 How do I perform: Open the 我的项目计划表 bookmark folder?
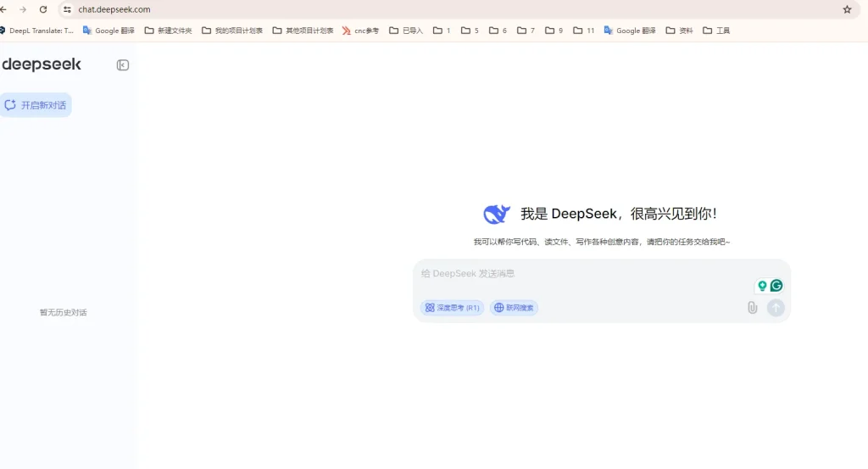point(232,31)
